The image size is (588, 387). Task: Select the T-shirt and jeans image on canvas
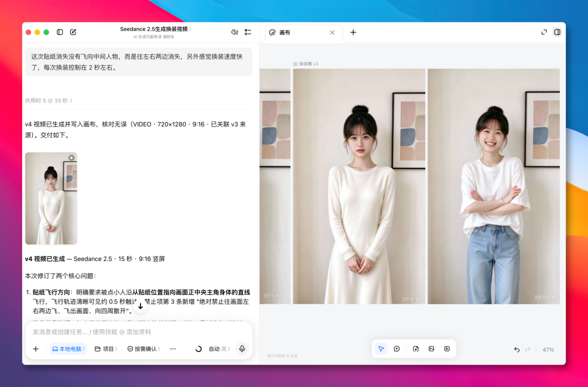click(x=493, y=186)
